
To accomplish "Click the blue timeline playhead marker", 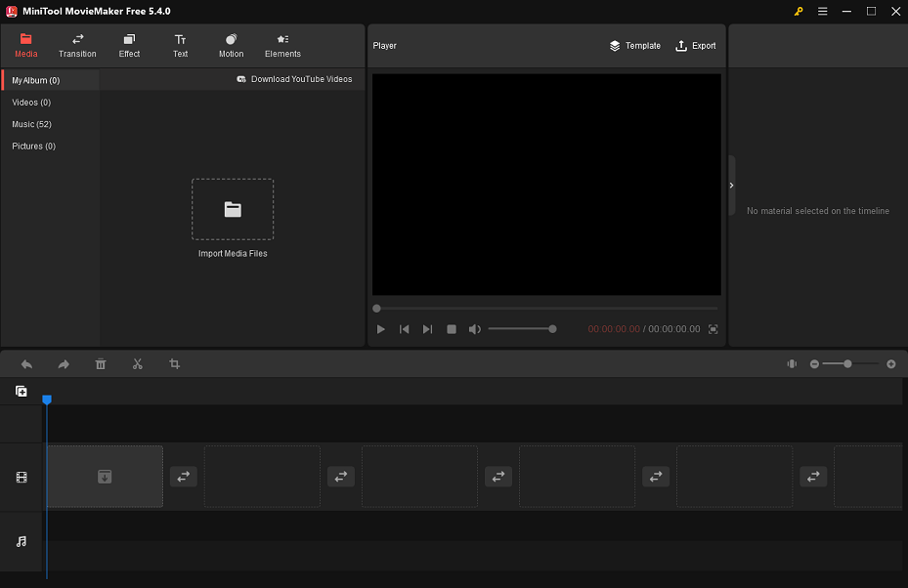I will pos(47,399).
